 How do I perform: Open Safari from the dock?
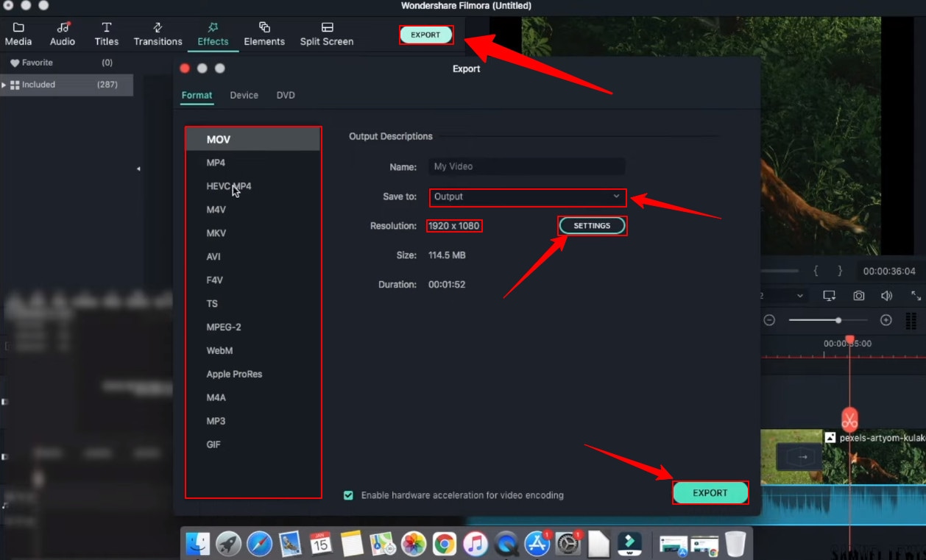(260, 544)
